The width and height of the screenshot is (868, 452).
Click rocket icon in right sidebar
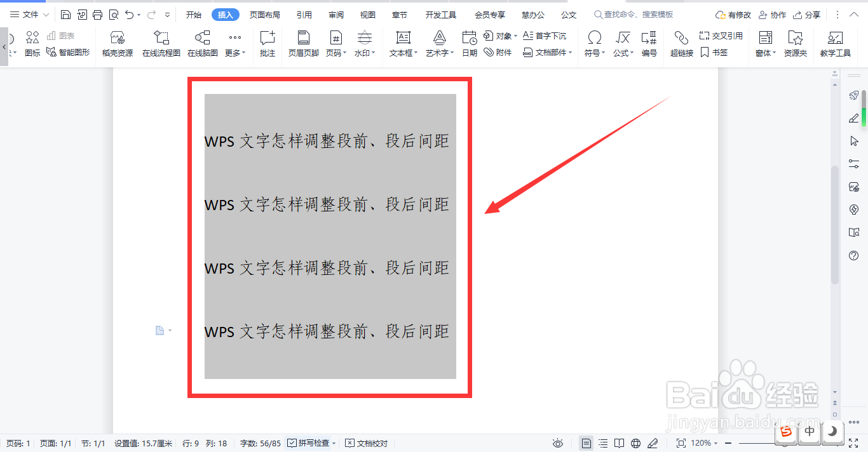click(x=854, y=95)
